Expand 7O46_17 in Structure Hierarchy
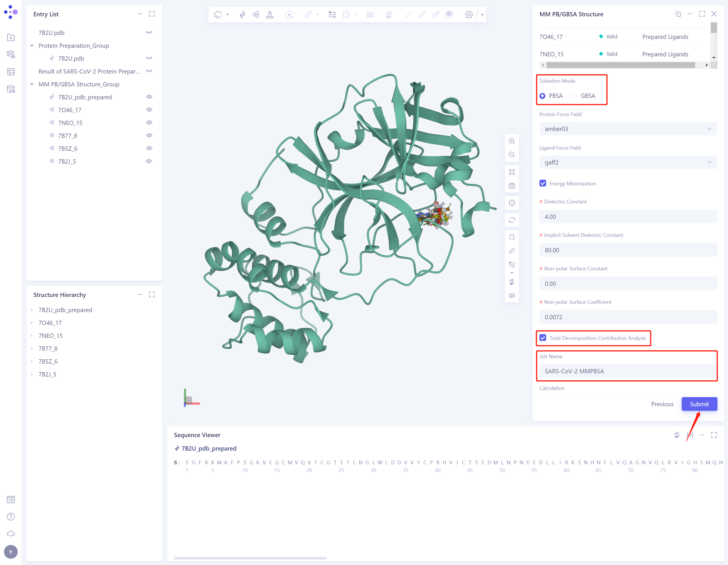 point(32,323)
